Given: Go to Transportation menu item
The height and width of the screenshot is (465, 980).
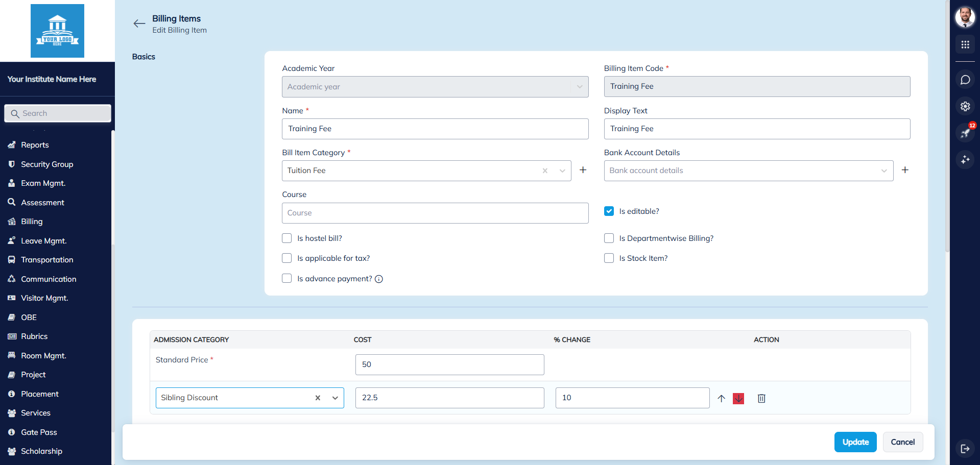Looking at the screenshot, I should [x=47, y=260].
